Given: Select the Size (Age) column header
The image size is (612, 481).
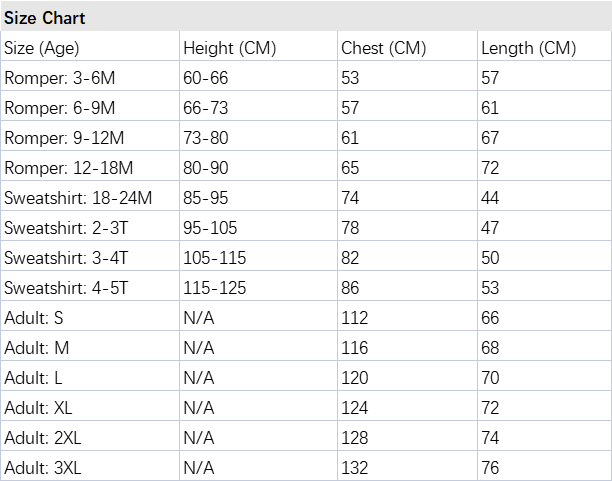Looking at the screenshot, I should pos(42,48).
